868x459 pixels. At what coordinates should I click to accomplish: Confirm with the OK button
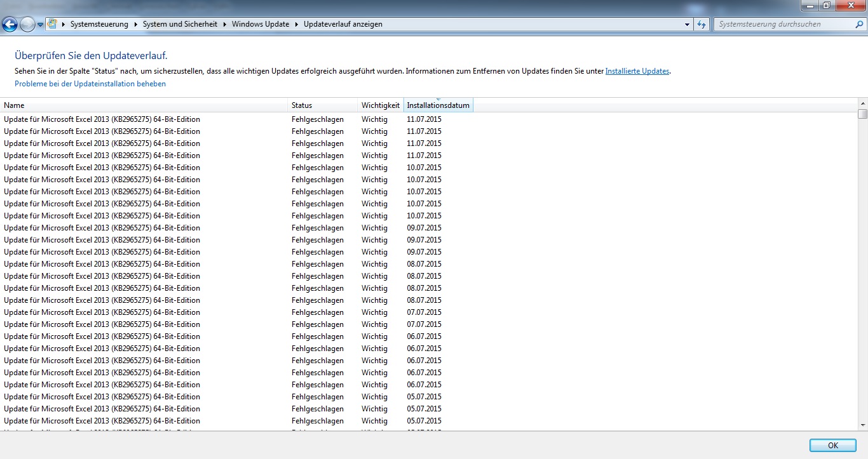[833, 445]
